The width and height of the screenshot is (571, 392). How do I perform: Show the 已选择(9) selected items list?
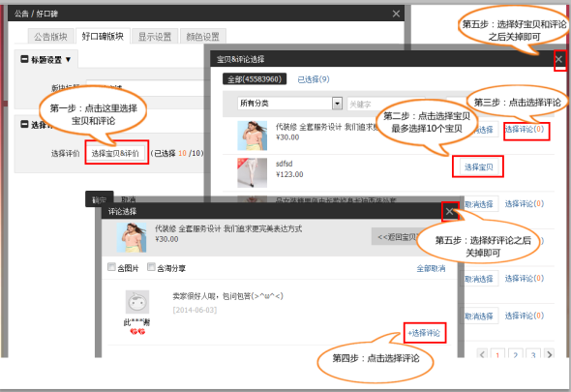coord(314,79)
